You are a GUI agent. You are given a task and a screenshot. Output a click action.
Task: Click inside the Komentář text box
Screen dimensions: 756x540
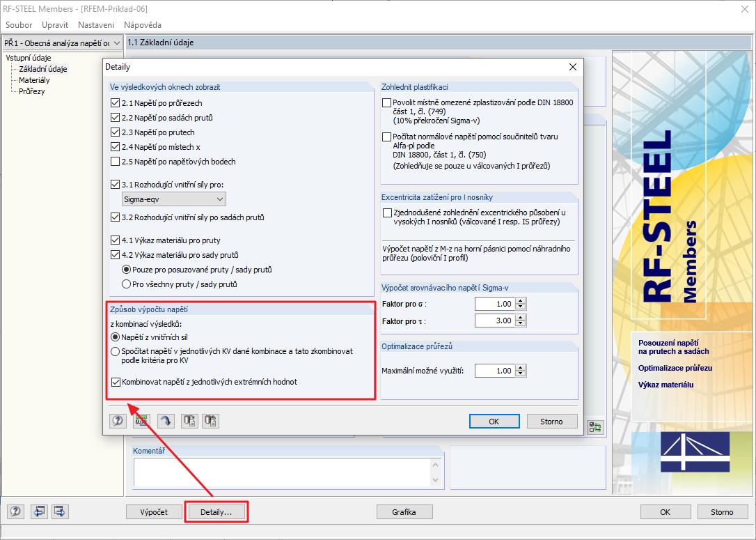[282, 472]
